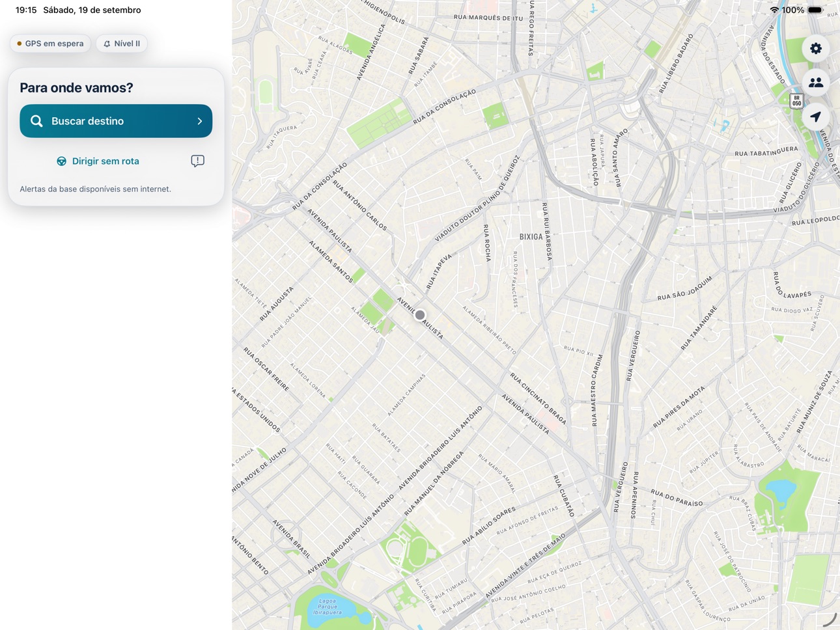Tap the Rua Oscar Freire label
Image resolution: width=840 pixels, height=630 pixels.
pyautogui.click(x=266, y=369)
